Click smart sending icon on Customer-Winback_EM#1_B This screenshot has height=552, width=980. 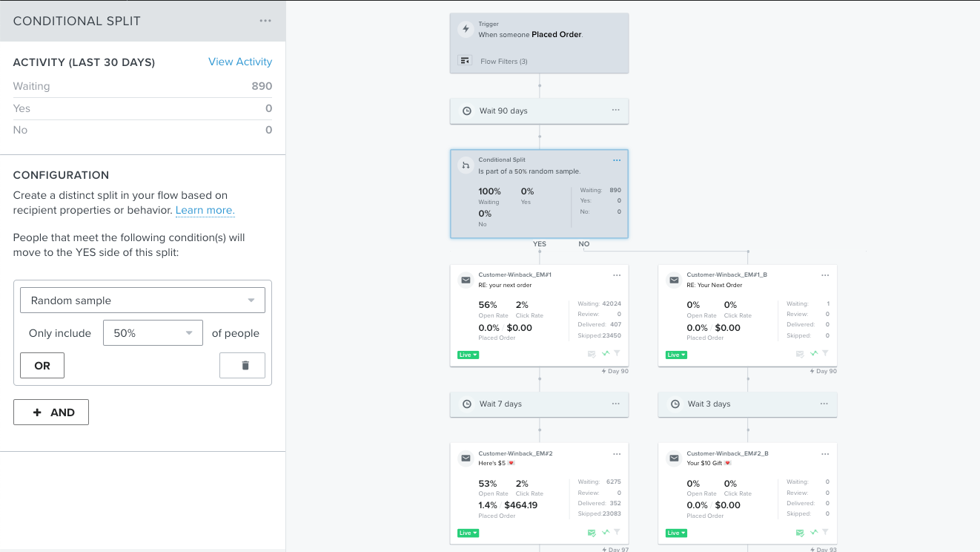800,354
